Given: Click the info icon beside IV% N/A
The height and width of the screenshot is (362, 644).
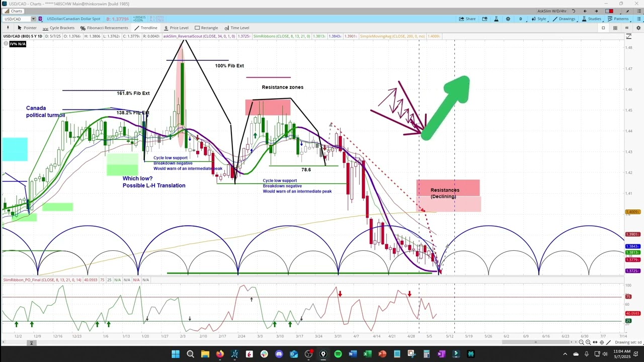Looking at the screenshot, I should (6, 44).
